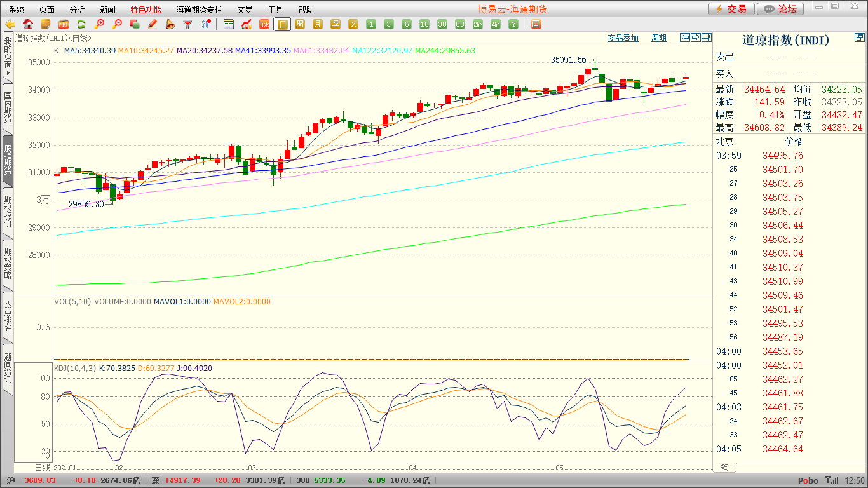Zoom out with the magnifier minus icon
Viewport: 868px width, 488px height.
coord(117,24)
